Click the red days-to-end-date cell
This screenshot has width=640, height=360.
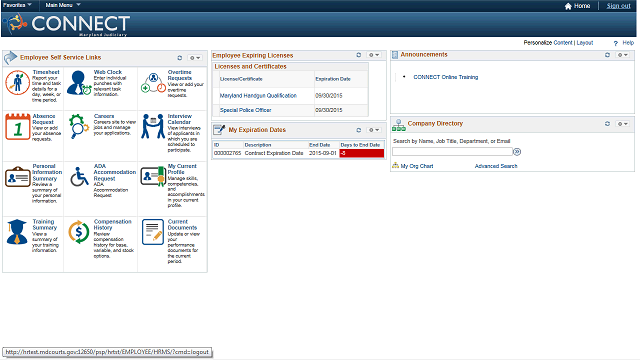362,153
